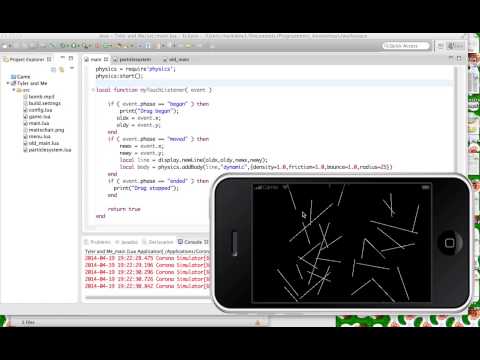
Task: Maximize the editor area
Action: [x=459, y=58]
